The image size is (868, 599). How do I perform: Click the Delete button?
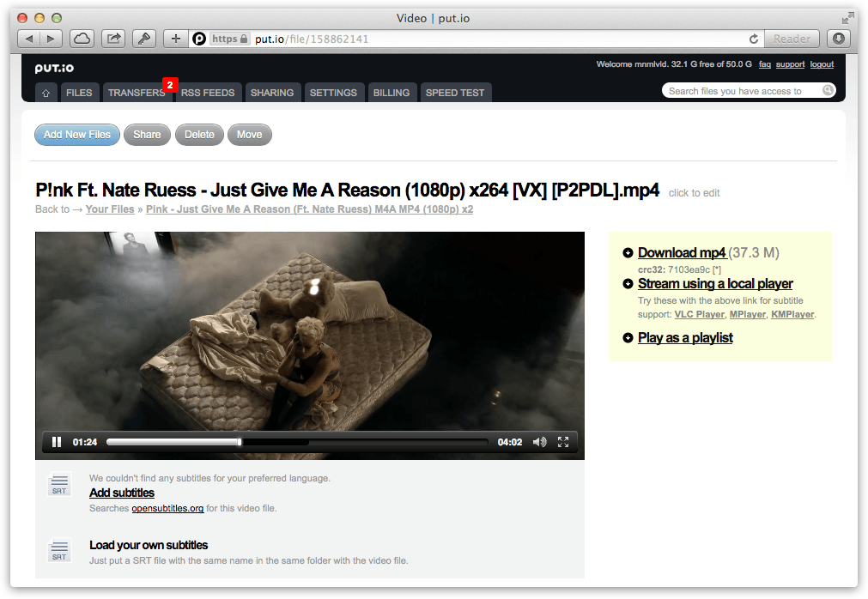199,135
